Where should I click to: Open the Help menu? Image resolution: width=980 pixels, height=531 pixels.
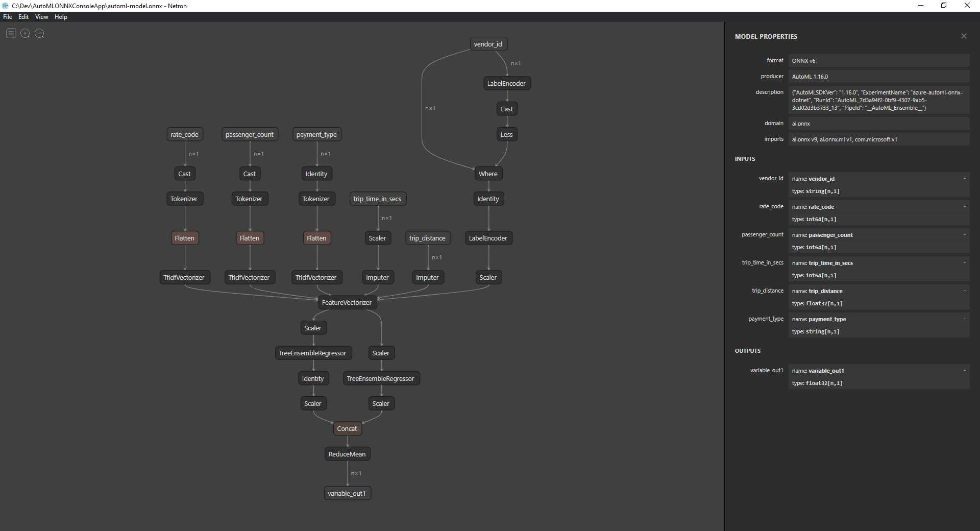pos(61,17)
